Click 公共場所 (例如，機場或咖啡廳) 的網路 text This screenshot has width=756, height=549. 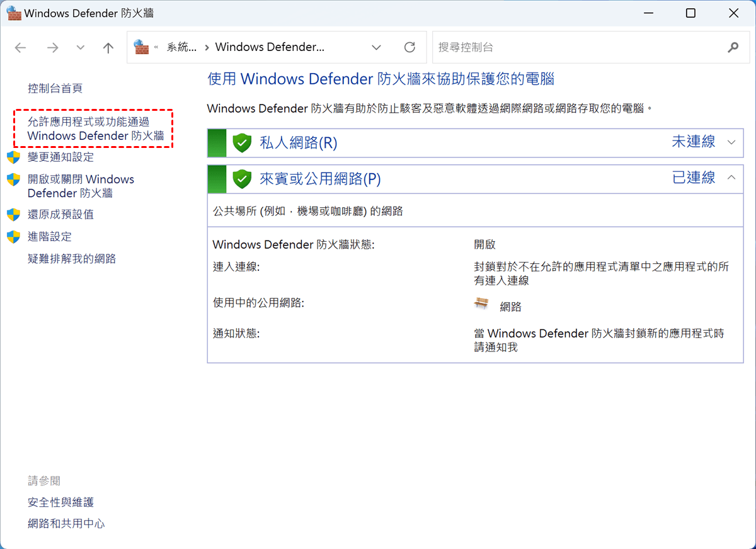click(308, 212)
